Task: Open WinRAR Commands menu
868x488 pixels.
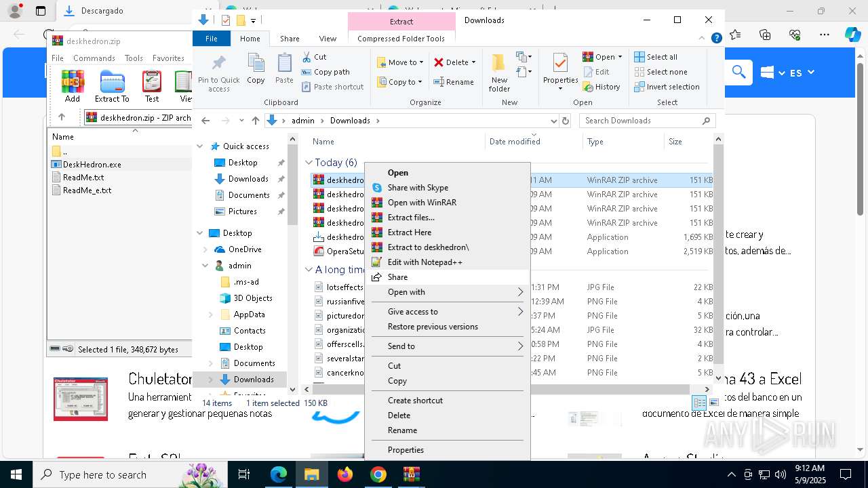Action: [94, 58]
